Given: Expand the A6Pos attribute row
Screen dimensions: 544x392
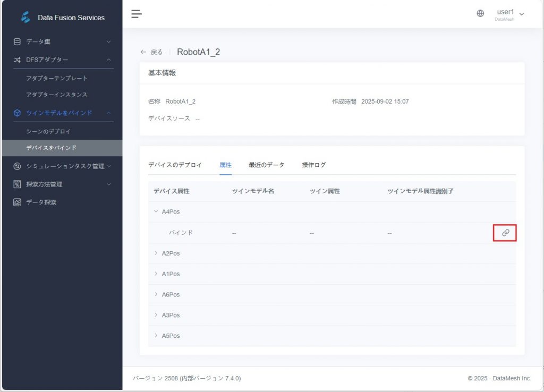Looking at the screenshot, I should pyautogui.click(x=156, y=294).
